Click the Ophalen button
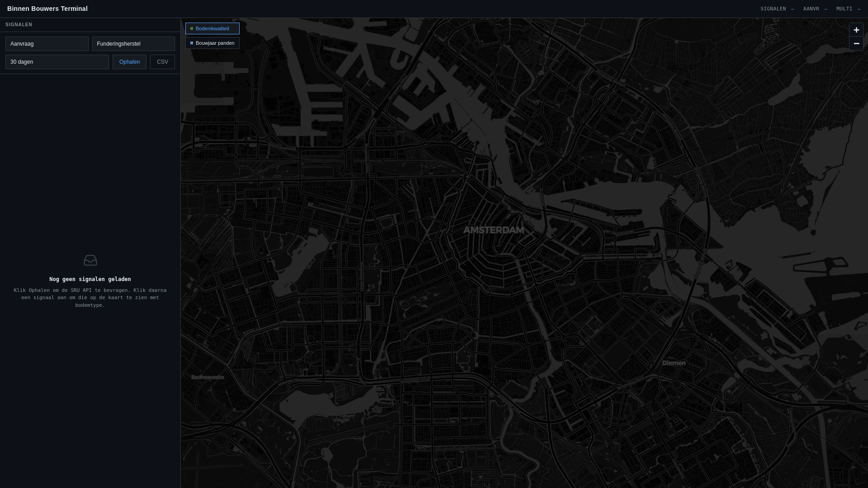Image resolution: width=868 pixels, height=488 pixels. click(129, 62)
